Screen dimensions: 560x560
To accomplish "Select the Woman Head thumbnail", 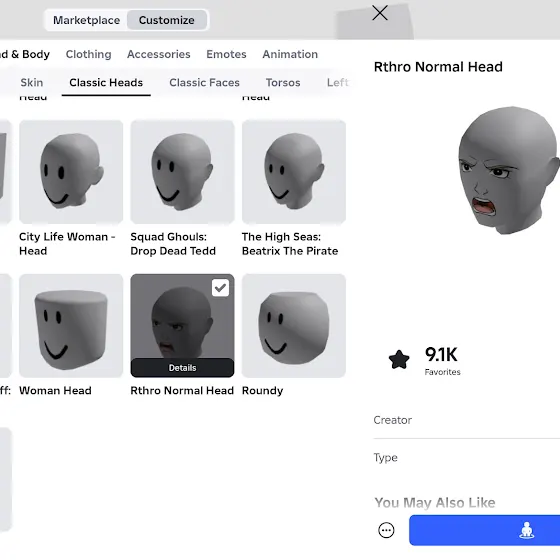I will (71, 326).
